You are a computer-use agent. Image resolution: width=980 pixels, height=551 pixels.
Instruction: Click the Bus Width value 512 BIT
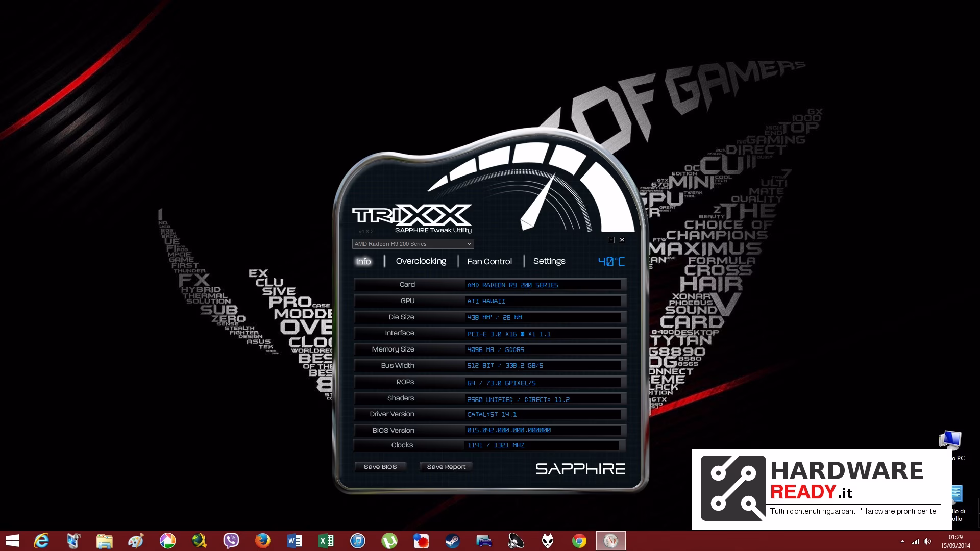click(505, 366)
